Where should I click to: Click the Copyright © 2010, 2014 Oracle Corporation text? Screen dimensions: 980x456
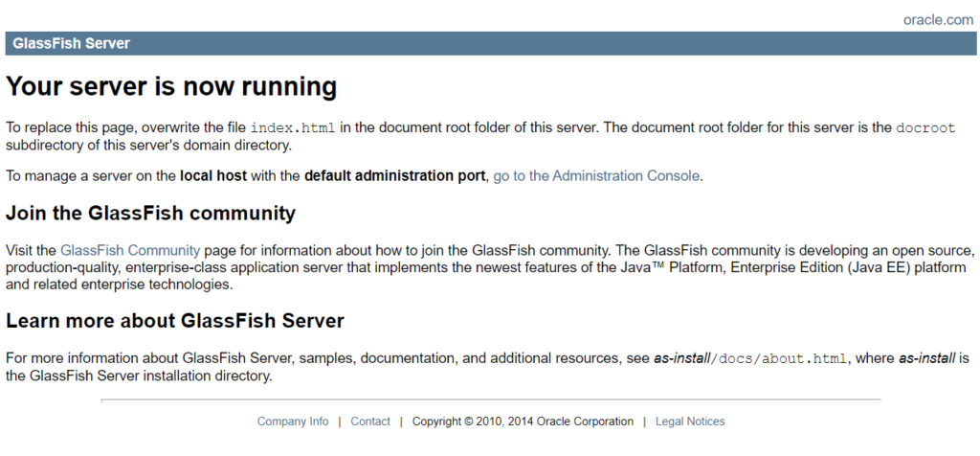point(523,422)
